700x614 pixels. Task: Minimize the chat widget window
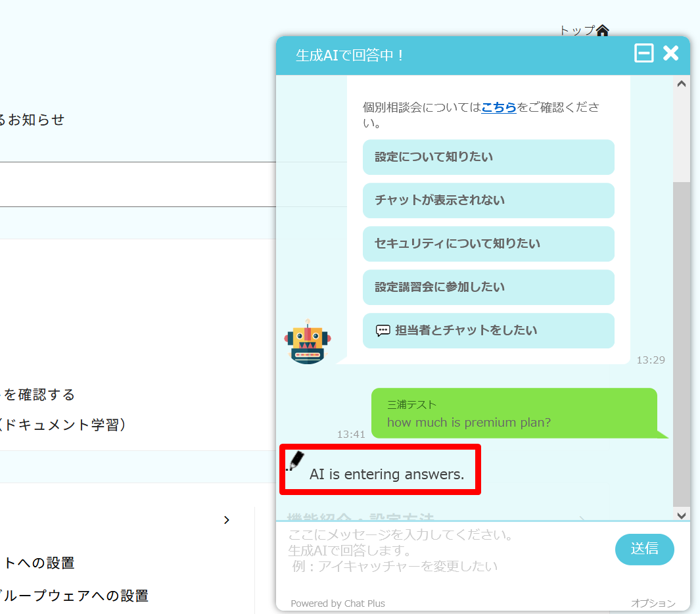pyautogui.click(x=643, y=53)
